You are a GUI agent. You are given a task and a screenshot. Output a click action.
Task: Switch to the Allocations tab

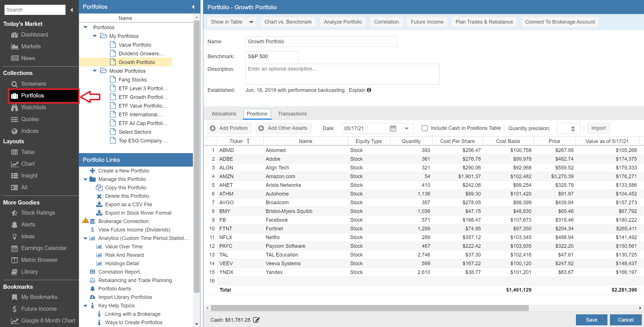[224, 114]
